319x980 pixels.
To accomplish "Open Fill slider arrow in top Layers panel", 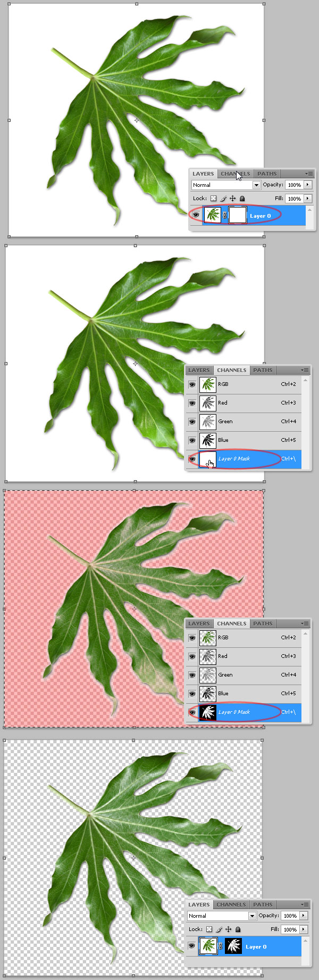I will coord(308,199).
